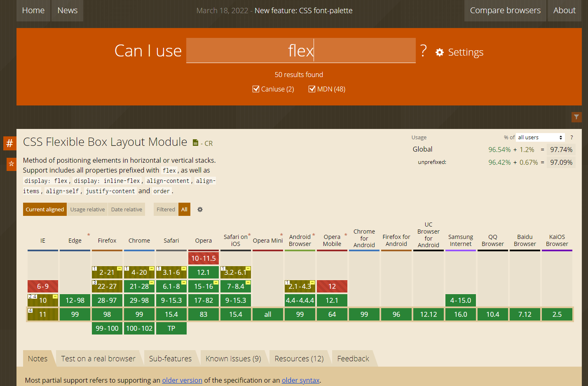Open Test on a real browser tab
This screenshot has height=386, width=588.
point(98,358)
